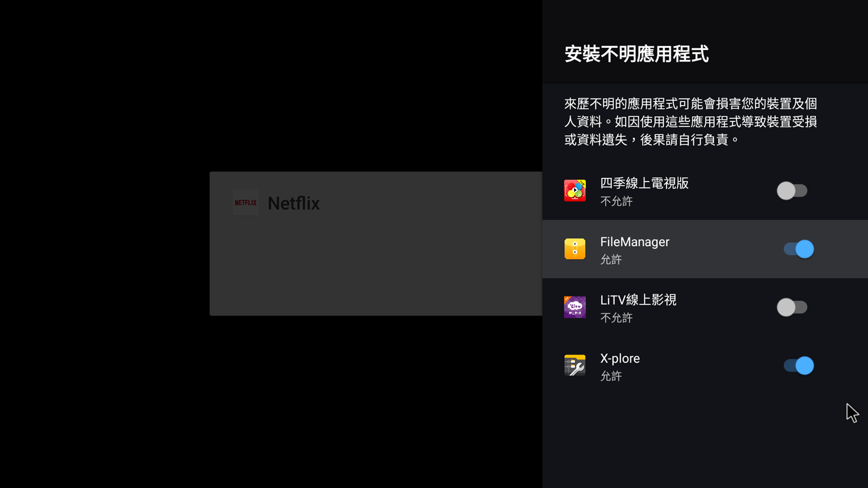Click 允許 status under FileManager
Viewport: 868px width, 488px height.
coord(611,260)
